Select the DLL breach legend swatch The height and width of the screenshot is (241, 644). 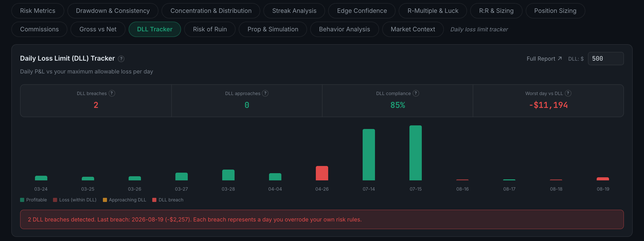[154, 200]
